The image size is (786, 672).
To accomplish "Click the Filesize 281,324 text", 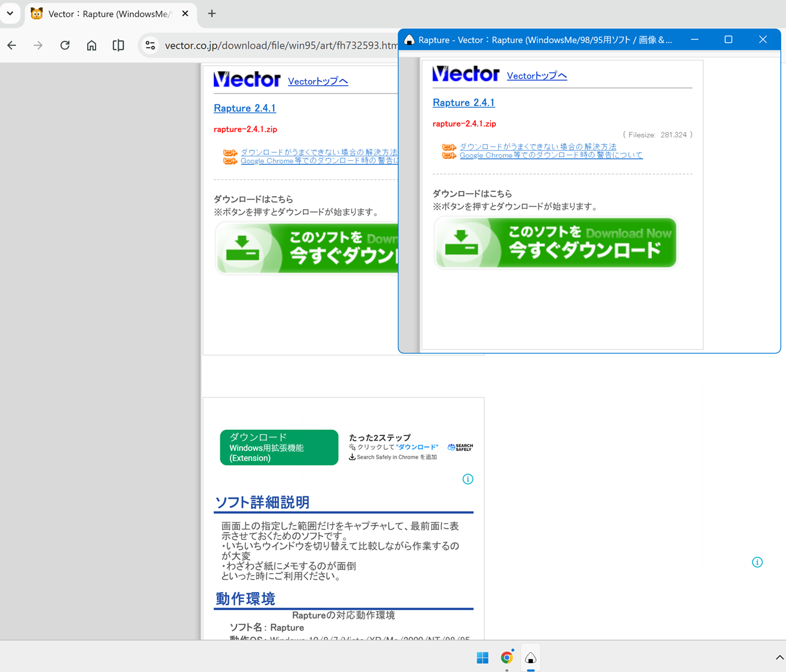I will click(658, 135).
